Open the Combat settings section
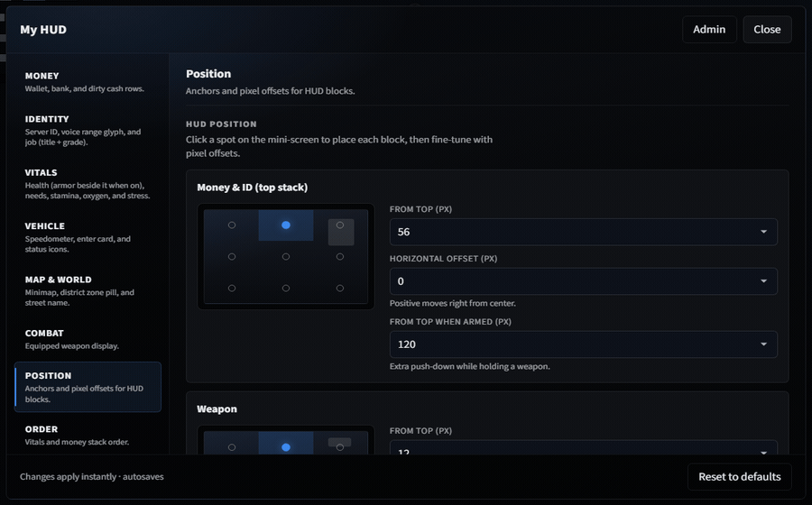The image size is (812, 505). 88,339
